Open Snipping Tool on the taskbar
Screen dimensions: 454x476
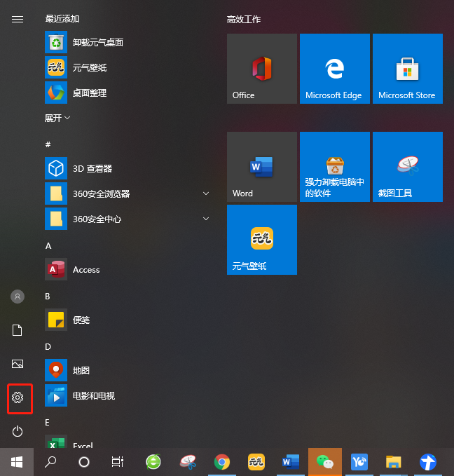[x=188, y=462]
